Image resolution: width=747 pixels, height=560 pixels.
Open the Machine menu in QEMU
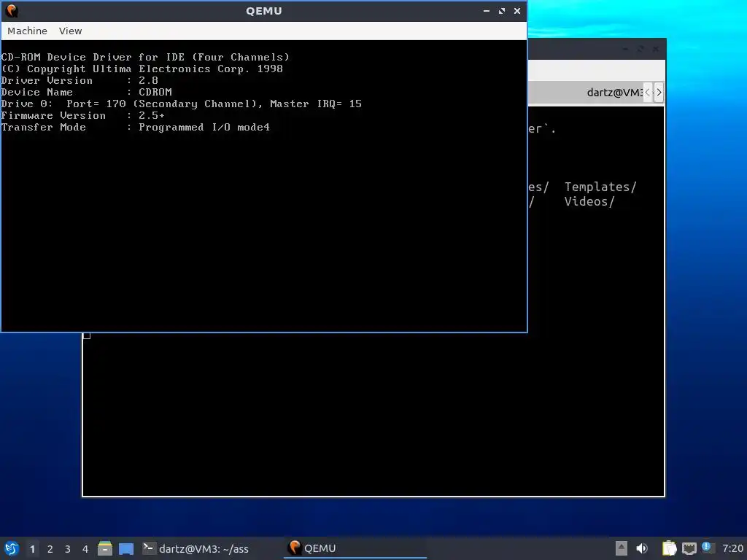click(x=27, y=31)
